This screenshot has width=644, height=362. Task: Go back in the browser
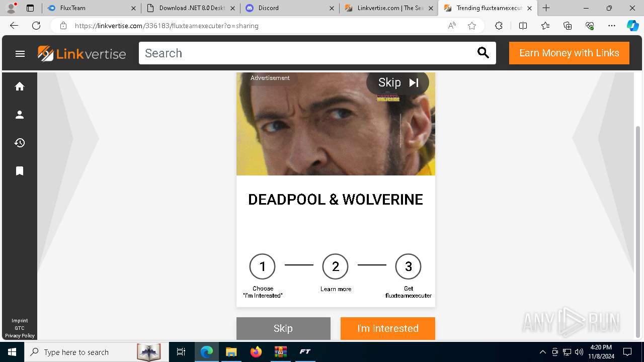click(14, 26)
